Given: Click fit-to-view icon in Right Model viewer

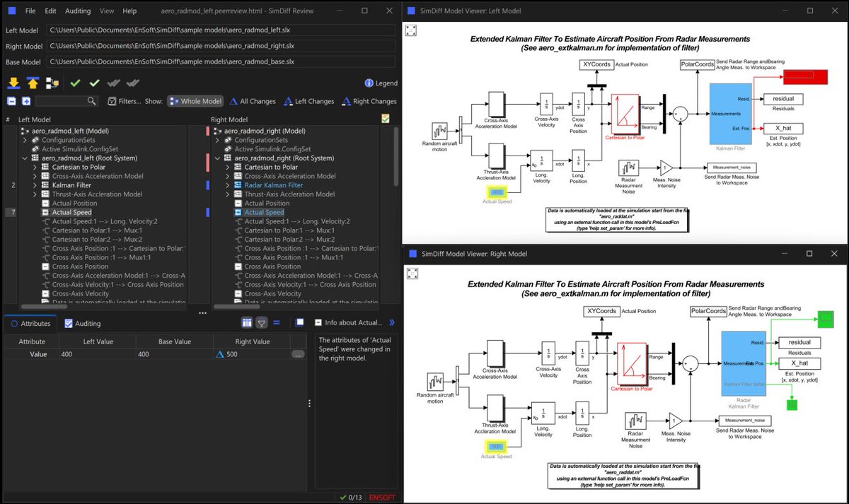Looking at the screenshot, I should pos(411,274).
